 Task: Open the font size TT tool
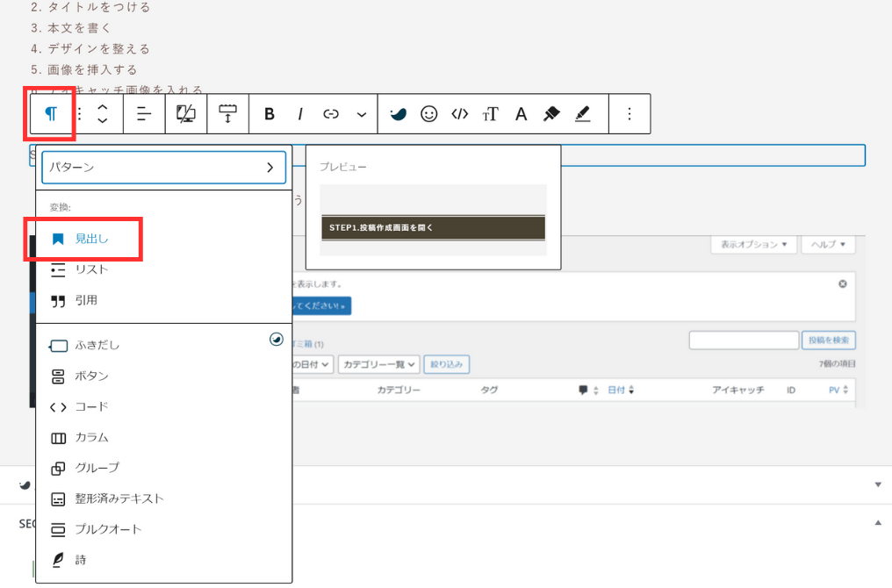coord(490,114)
